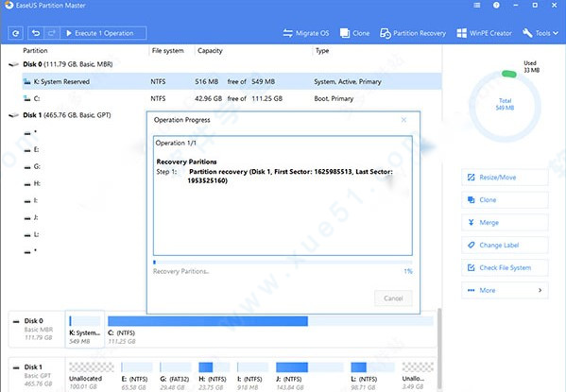Click the Check File System checkbox icon
The width and height of the screenshot is (566, 392).
pyautogui.click(x=472, y=268)
